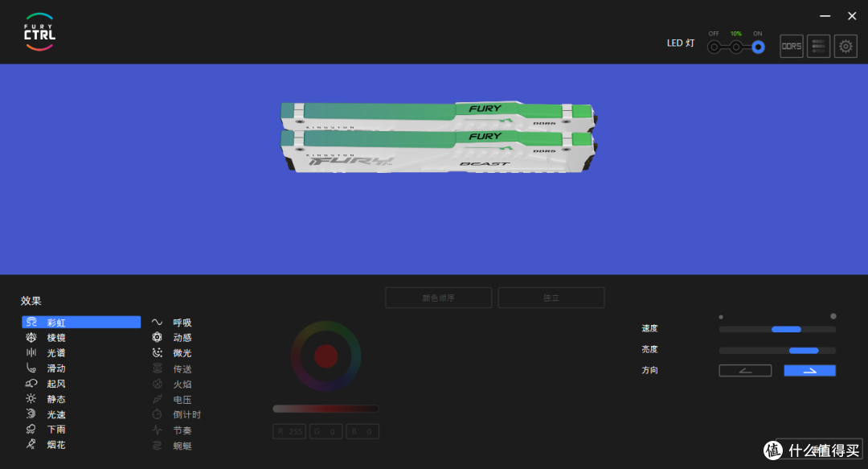Open the module list view icon

[x=818, y=47]
